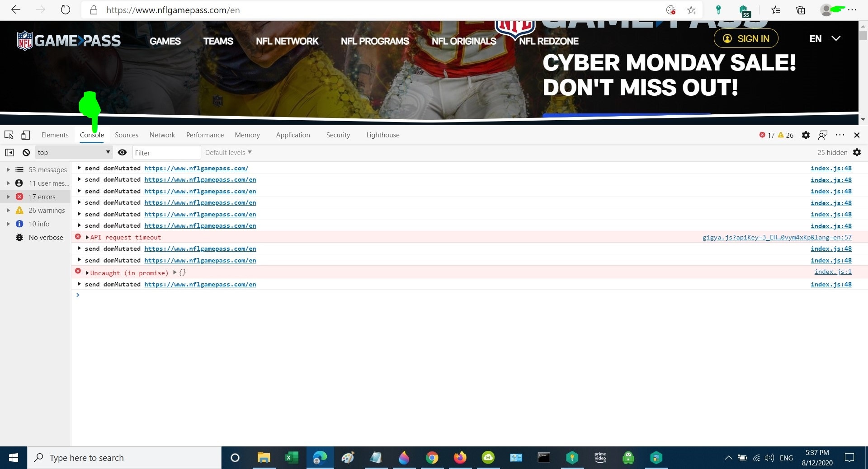Open the Default levels dropdown
The image size is (868, 469).
coord(228,153)
